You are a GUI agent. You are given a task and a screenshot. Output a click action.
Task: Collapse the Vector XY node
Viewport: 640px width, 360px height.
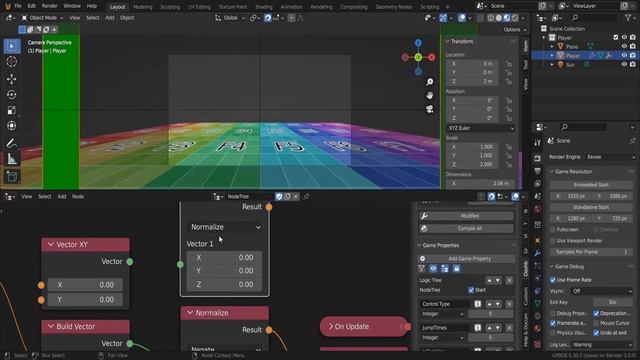pyautogui.click(x=51, y=244)
